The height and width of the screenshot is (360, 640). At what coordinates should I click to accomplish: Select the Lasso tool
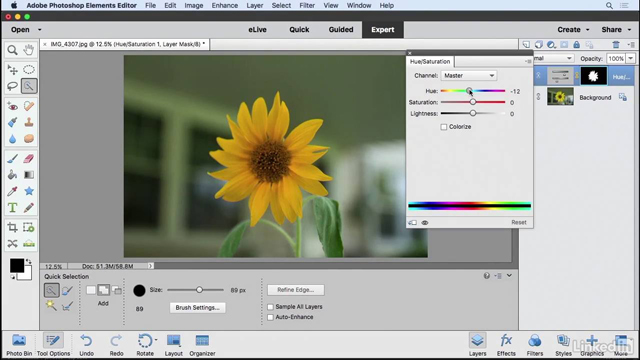12,86
